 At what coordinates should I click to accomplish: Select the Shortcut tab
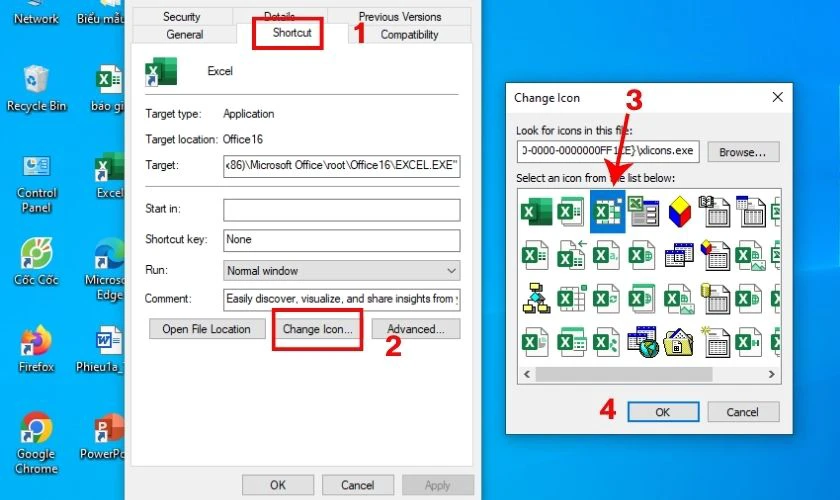click(292, 33)
